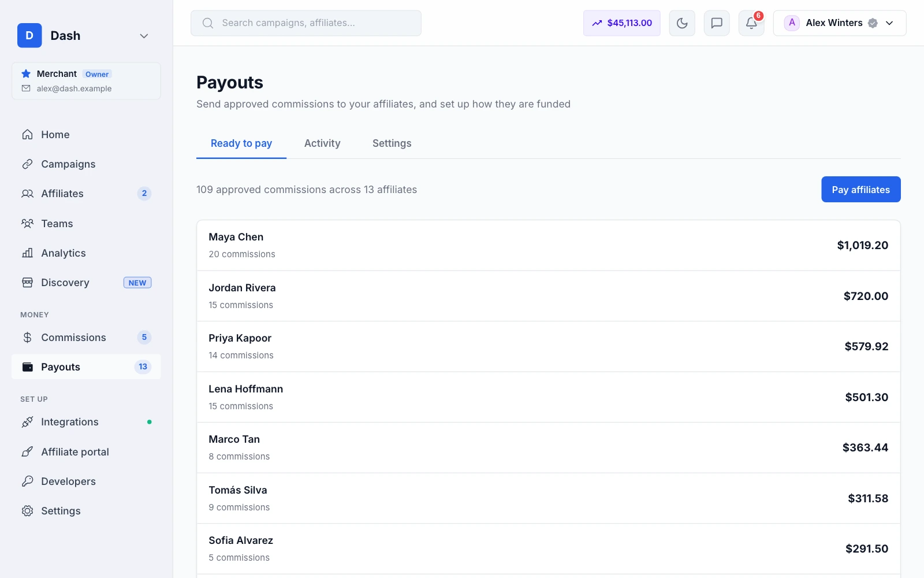Screen dimensions: 924x578
Task: Open the Home menu label
Action: coord(55,135)
